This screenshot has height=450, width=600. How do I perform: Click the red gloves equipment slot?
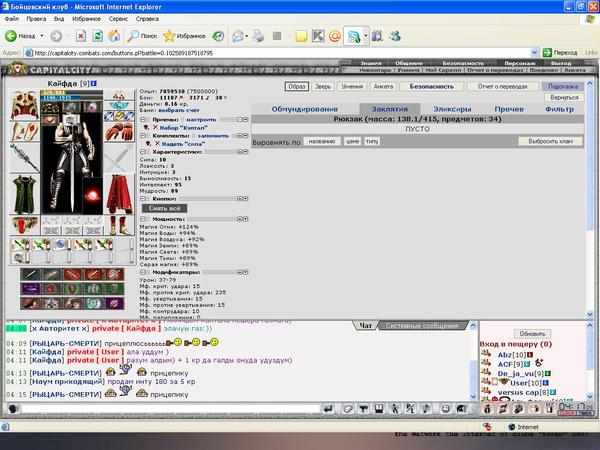pos(119,132)
